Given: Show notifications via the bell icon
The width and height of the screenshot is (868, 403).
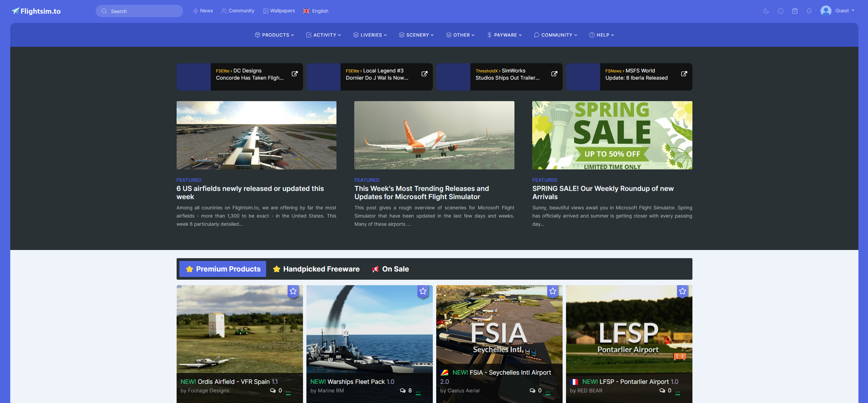Looking at the screenshot, I should 809,11.
